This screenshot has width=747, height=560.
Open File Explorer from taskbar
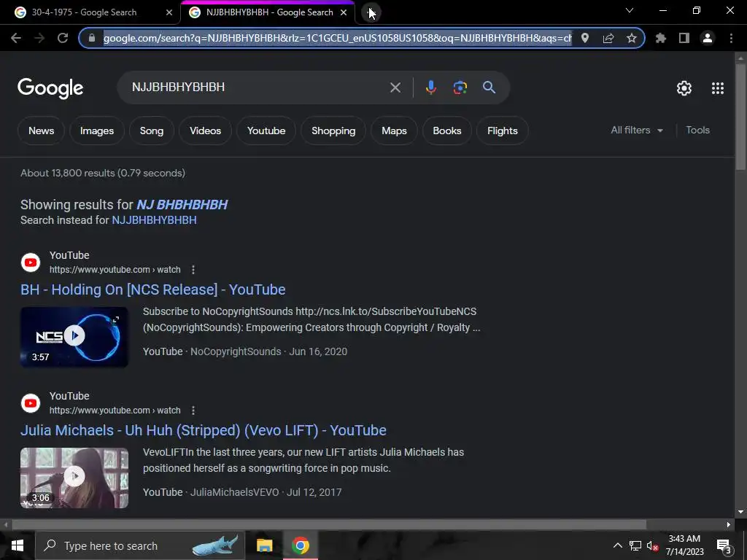click(x=264, y=545)
